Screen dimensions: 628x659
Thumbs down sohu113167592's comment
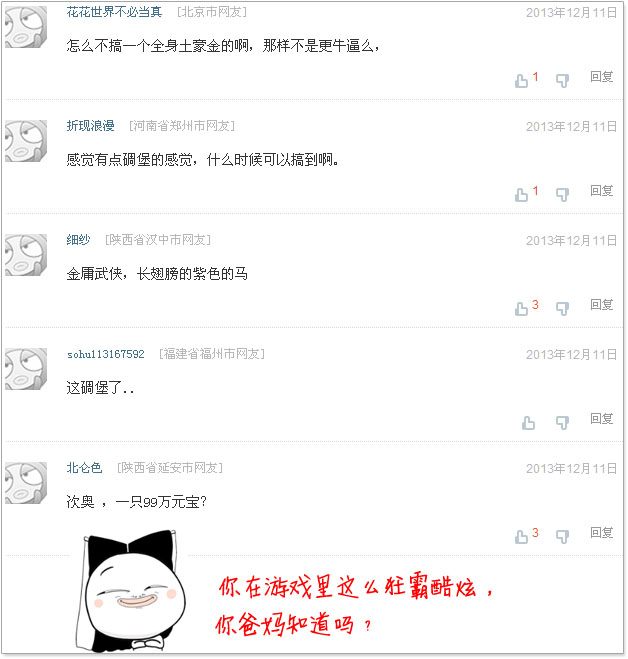pyautogui.click(x=562, y=422)
